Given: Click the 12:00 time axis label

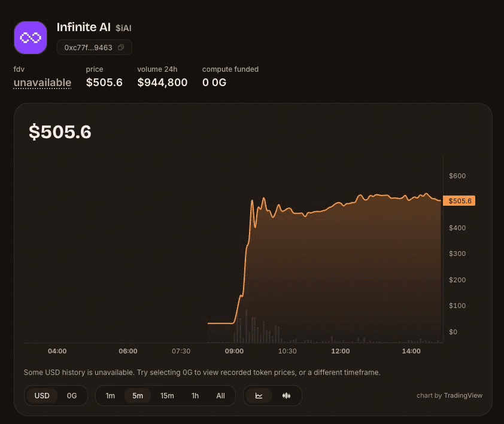Looking at the screenshot, I should pyautogui.click(x=341, y=351).
